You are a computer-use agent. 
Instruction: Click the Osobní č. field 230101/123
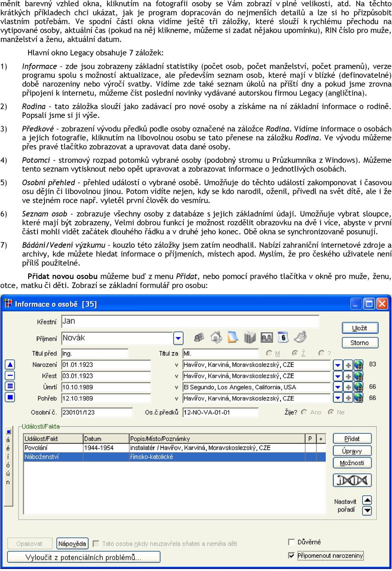click(97, 412)
